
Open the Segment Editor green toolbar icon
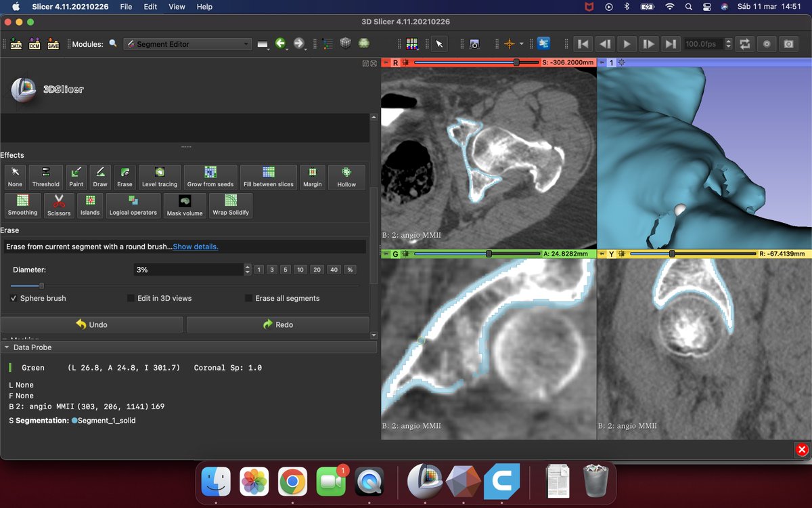[364, 43]
